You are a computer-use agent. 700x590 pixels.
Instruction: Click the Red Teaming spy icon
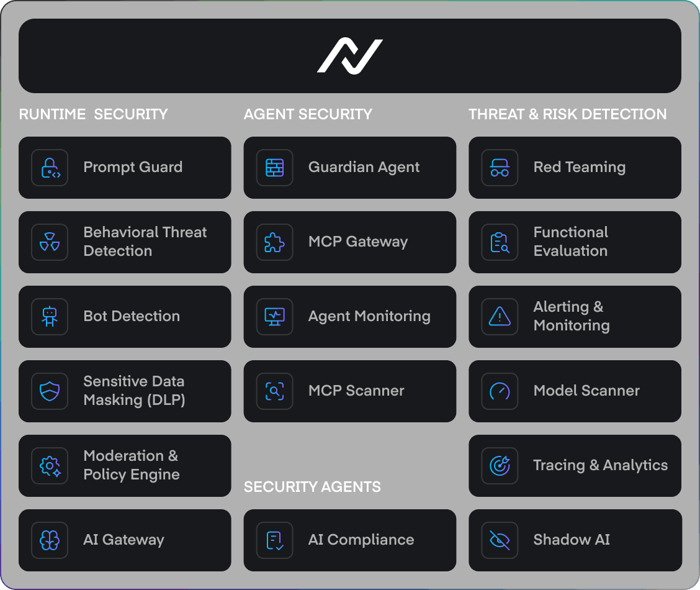point(500,168)
